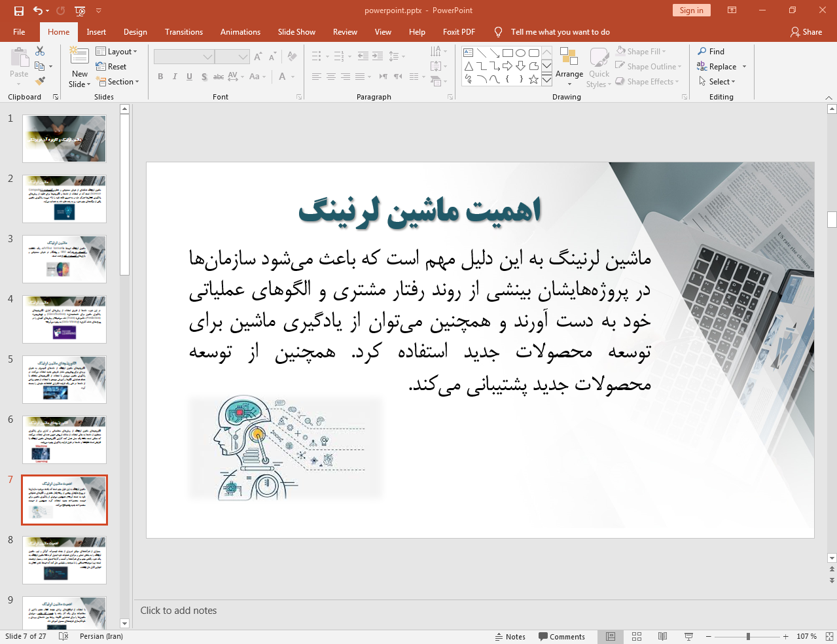Click Find with the magnifier icon
This screenshot has width=837, height=644.
click(x=711, y=51)
